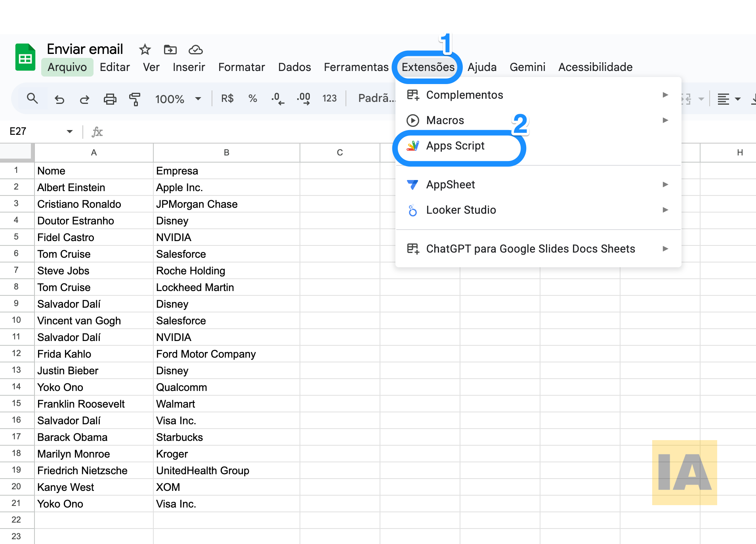Increase decimal places
This screenshot has width=756, height=544.
point(304,98)
